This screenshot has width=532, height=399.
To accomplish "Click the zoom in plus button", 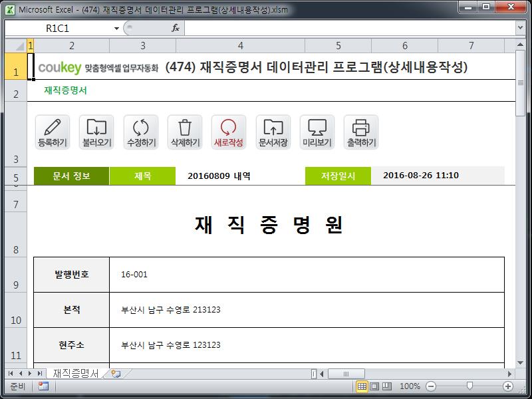I will 508,386.
